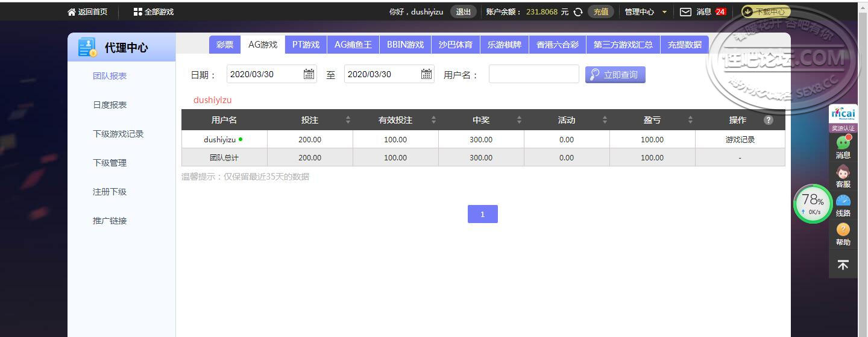Open 推广链接 in the sidebar
Image resolution: width=868 pixels, height=337 pixels.
point(110,221)
